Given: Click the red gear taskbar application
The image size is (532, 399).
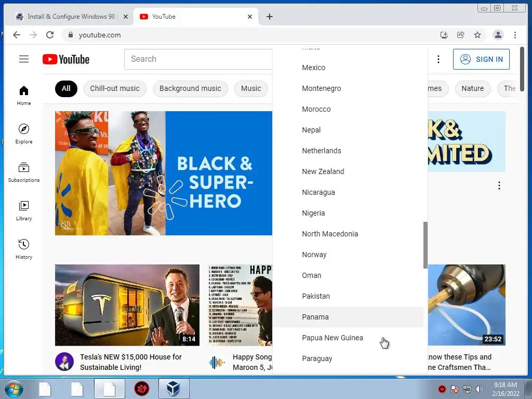Looking at the screenshot, I should tap(142, 389).
